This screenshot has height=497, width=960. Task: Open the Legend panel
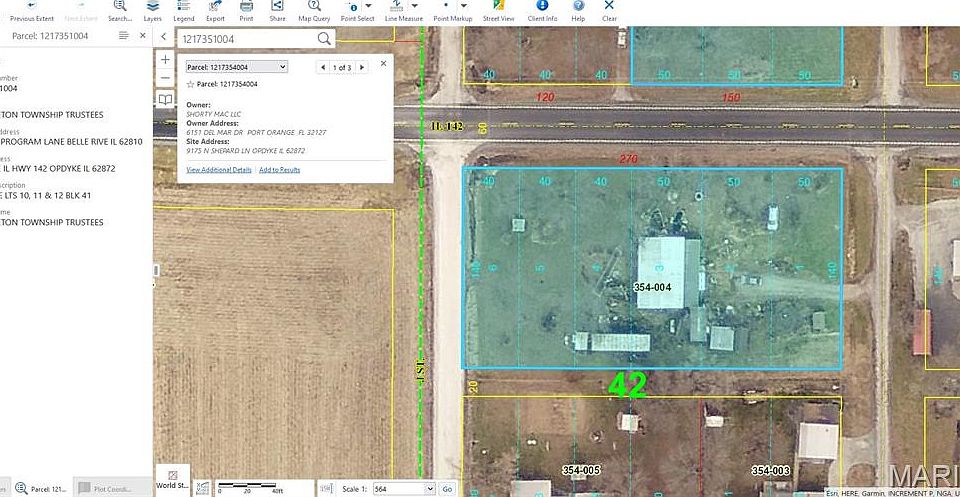[x=184, y=11]
